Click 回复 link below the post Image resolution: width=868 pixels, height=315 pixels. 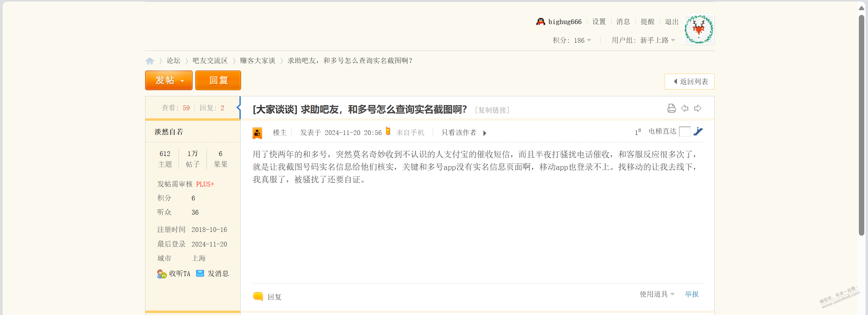274,297
